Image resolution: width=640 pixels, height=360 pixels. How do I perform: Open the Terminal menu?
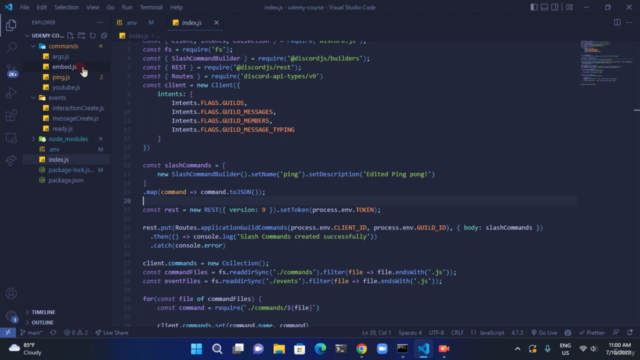151,7
